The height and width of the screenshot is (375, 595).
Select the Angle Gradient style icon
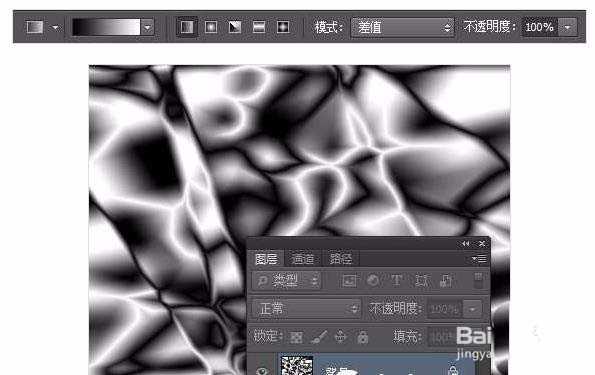[x=235, y=27]
